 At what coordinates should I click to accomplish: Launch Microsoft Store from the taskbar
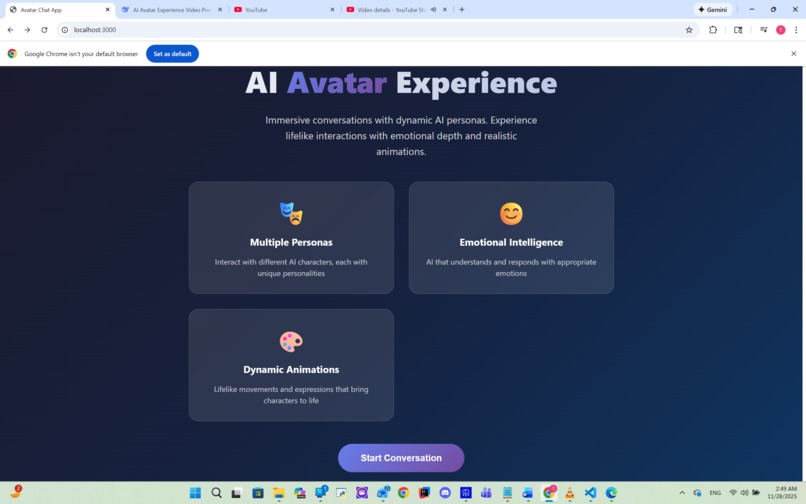pos(258,493)
